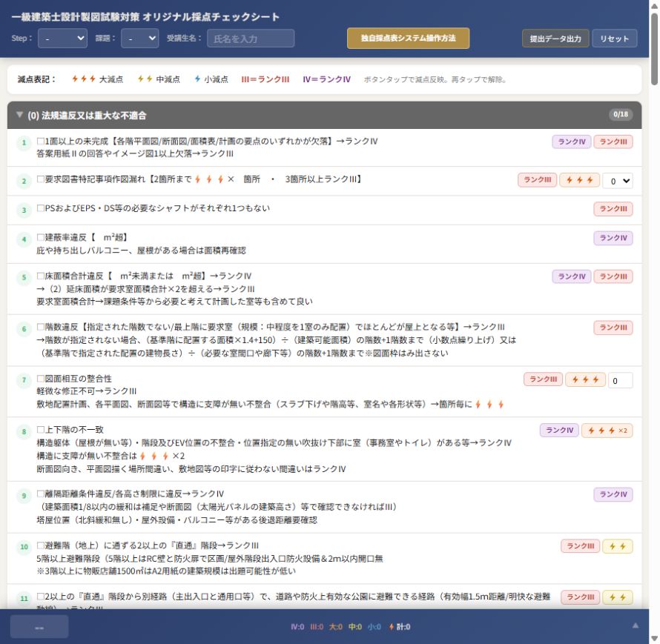Screen dimensions: 660x644
Task: Click the bottom bar up-arrow expander
Action: [x=636, y=626]
